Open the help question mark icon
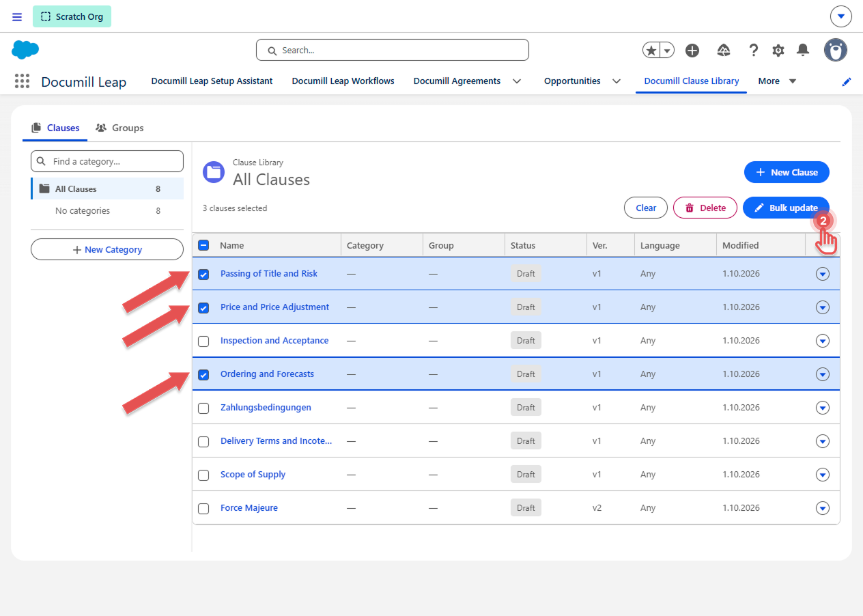This screenshot has width=863, height=616. point(754,50)
